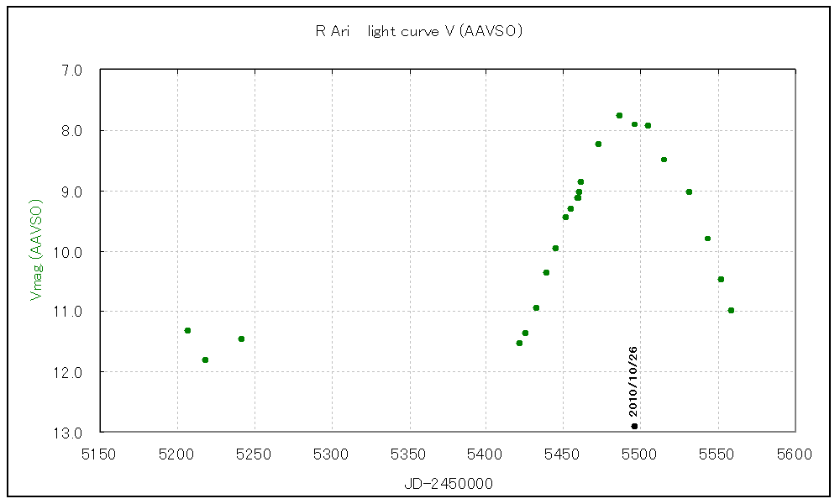Click the '10.0' y-axis tick label

click(x=69, y=252)
